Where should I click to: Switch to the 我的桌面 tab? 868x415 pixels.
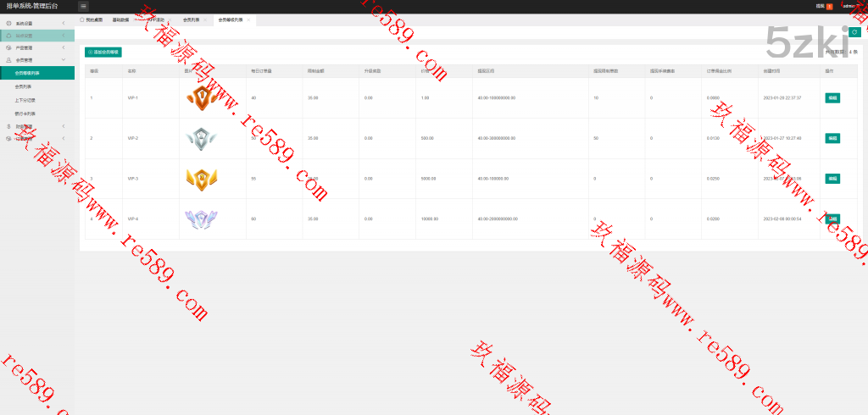tap(93, 19)
